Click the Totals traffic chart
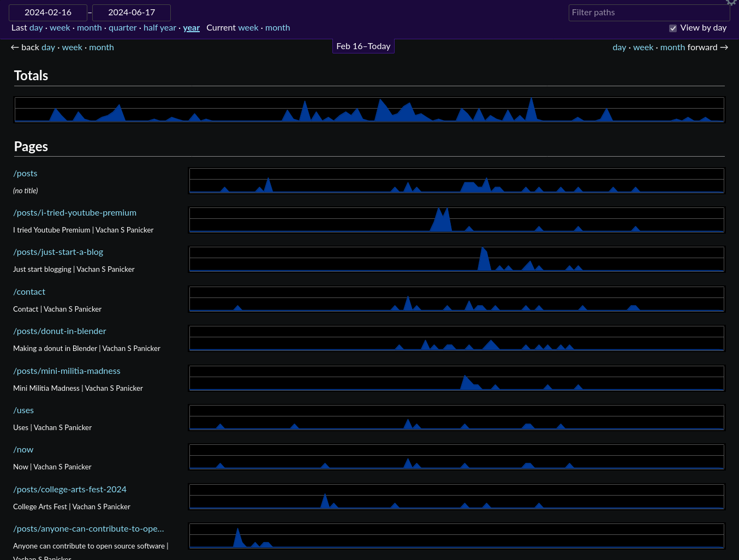Viewport: 739px width, 560px height. (369, 110)
